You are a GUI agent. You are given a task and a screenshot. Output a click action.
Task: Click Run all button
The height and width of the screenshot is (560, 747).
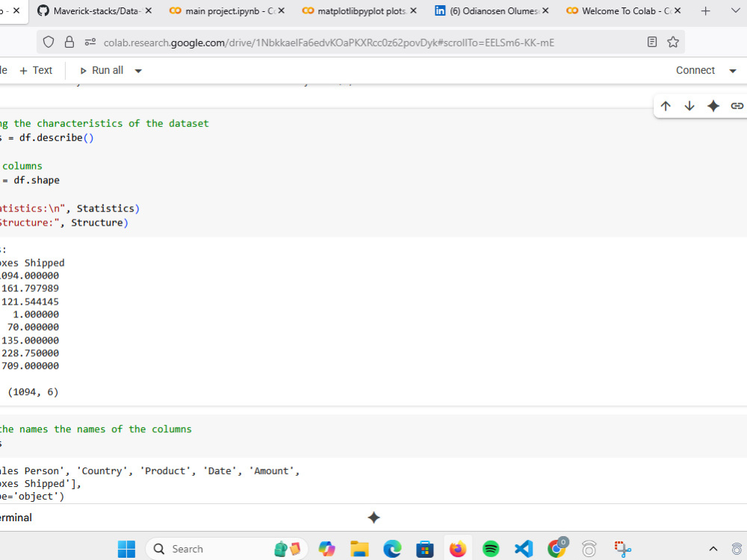coord(102,70)
